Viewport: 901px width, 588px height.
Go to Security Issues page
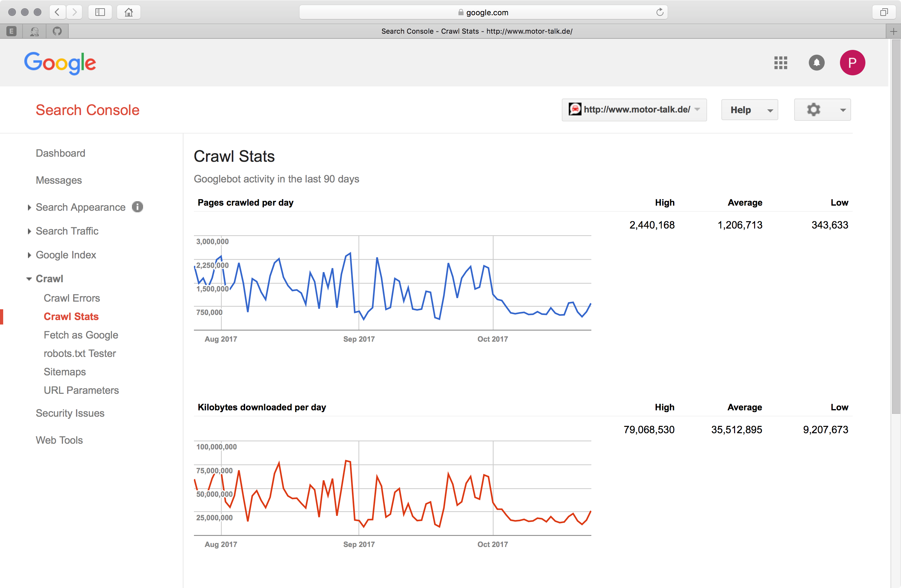pyautogui.click(x=70, y=413)
